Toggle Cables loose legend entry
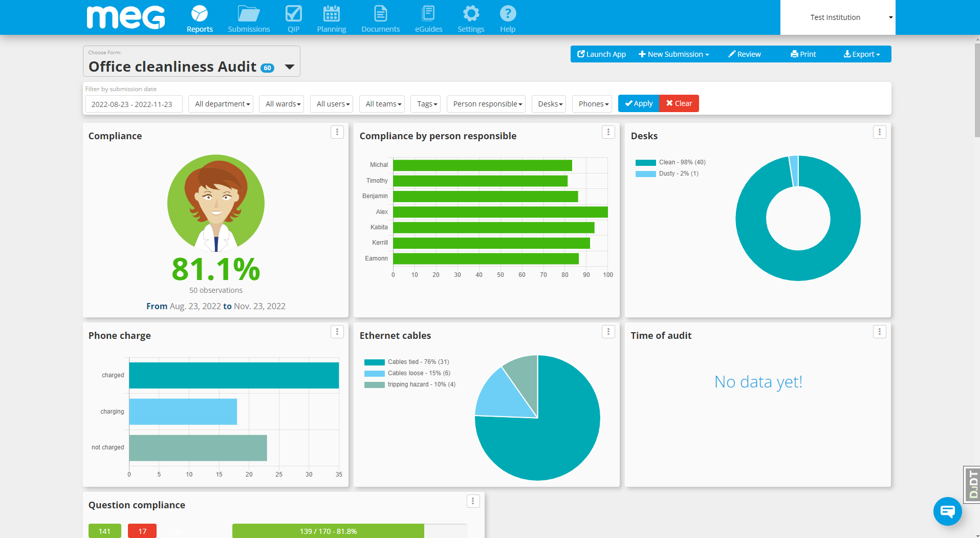The image size is (980, 538). click(407, 373)
